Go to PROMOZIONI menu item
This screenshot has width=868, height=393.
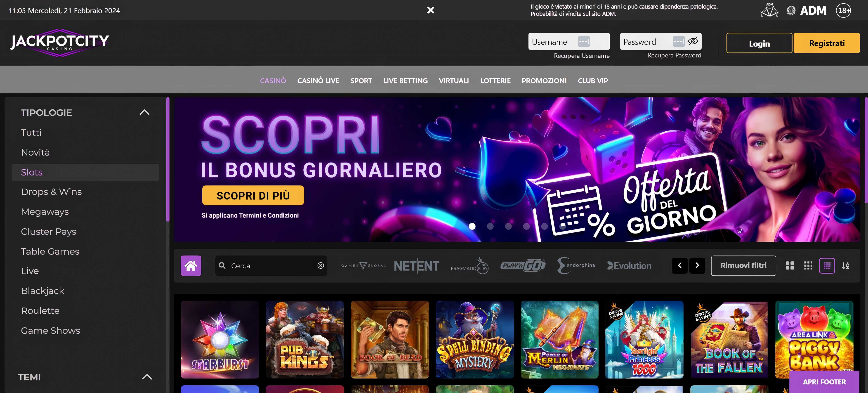click(544, 81)
